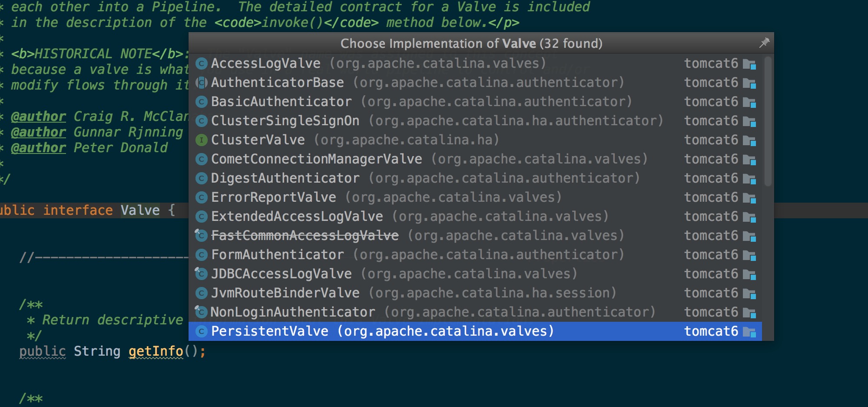Viewport: 868px width, 407px height.
Task: Click the getInfo method name
Action: click(156, 351)
